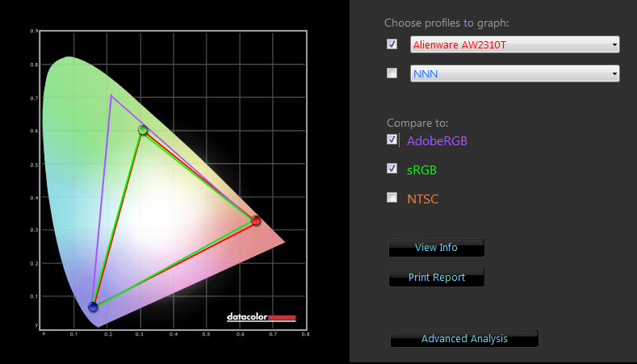The width and height of the screenshot is (637, 364).
Task: Click the datacolor logo in the chart
Action: 261,317
